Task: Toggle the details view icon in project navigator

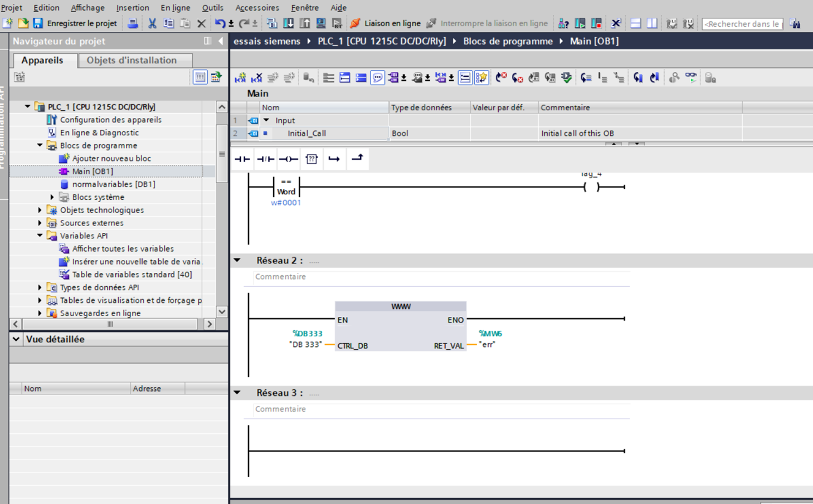Action: point(199,77)
